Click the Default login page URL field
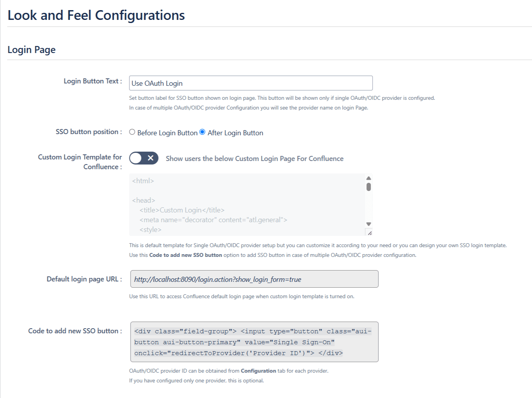This screenshot has height=398, width=532. tap(254, 279)
